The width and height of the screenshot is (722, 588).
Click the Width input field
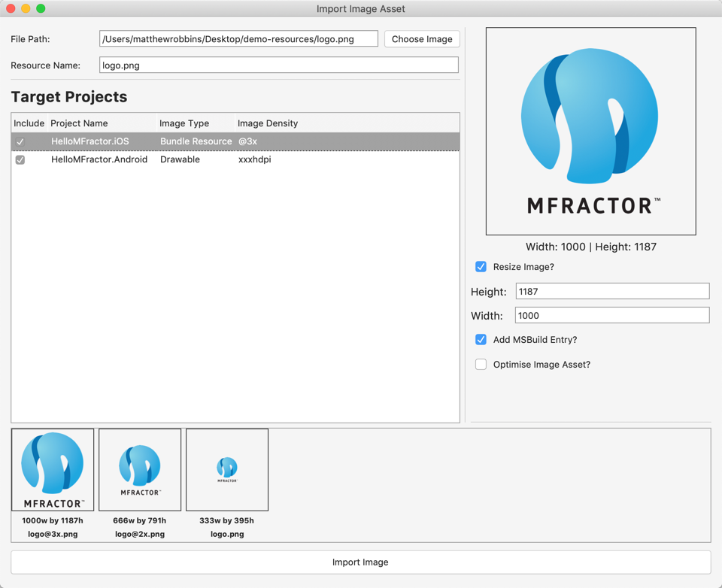click(612, 315)
